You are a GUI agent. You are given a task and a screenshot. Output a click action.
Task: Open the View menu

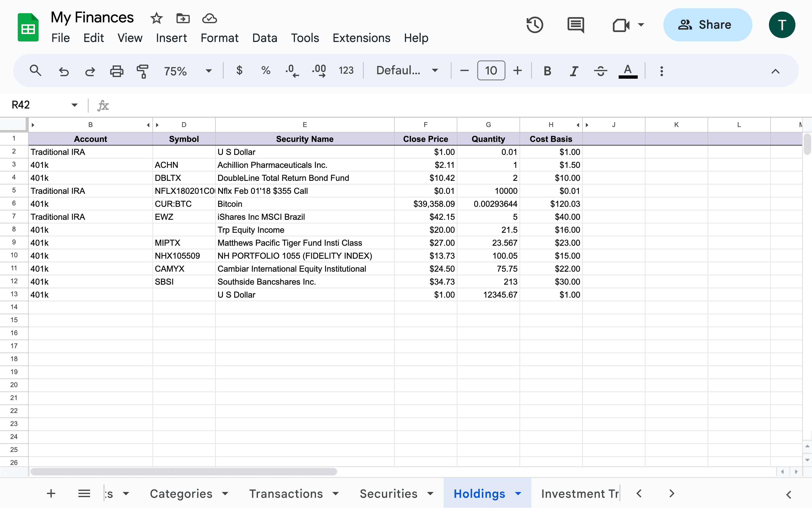(130, 38)
